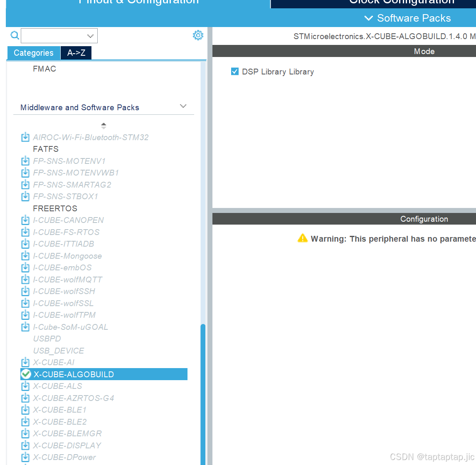The width and height of the screenshot is (476, 465).
Task: Click the Mode panel header
Action: pos(344,51)
